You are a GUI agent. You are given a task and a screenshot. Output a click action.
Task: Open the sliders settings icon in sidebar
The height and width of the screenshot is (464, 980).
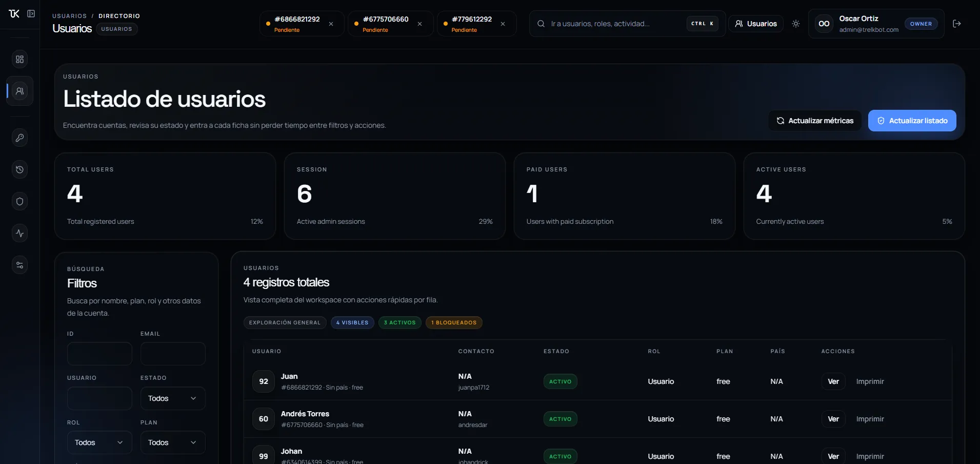pos(19,265)
